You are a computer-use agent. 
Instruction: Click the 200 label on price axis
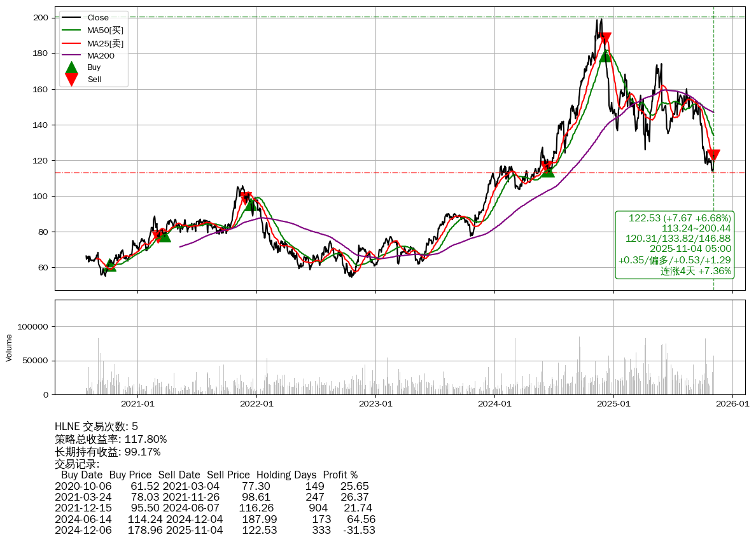41,18
